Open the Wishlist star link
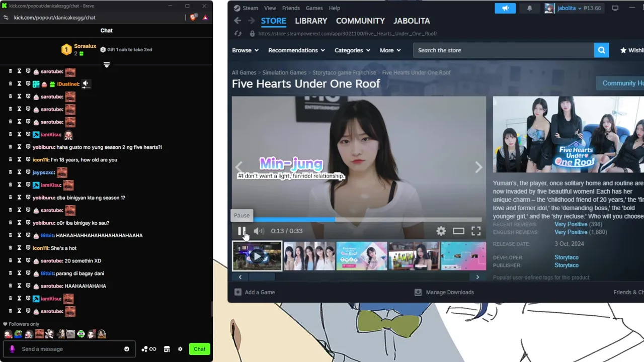The width and height of the screenshot is (644, 362). click(632, 50)
